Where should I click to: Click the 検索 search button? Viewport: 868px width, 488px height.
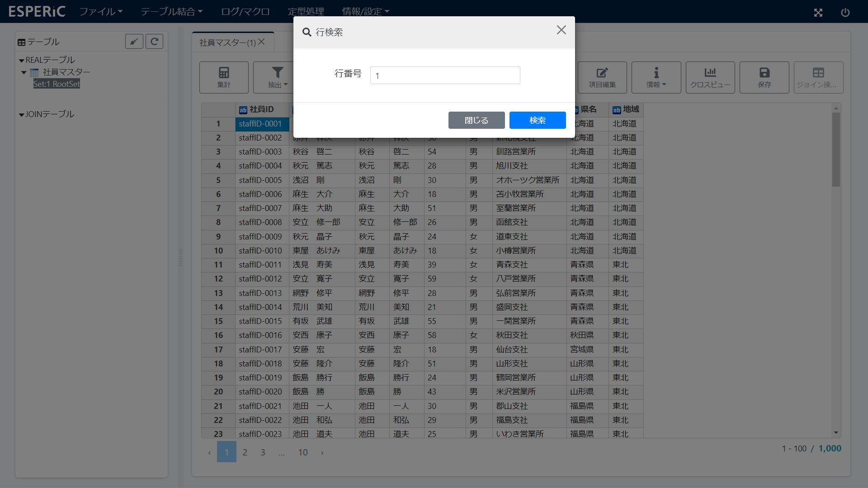tap(538, 120)
